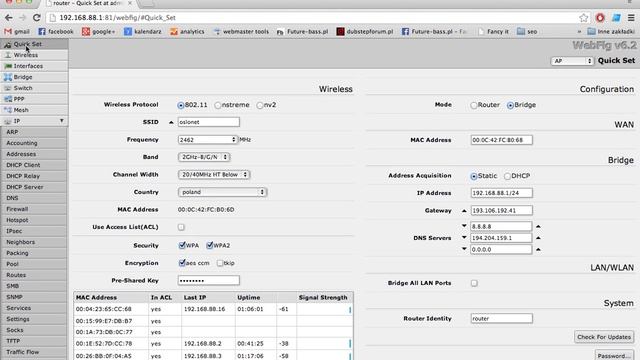This screenshot has width=640, height=360.
Task: Open the analytics bookmark
Action: click(x=187, y=31)
